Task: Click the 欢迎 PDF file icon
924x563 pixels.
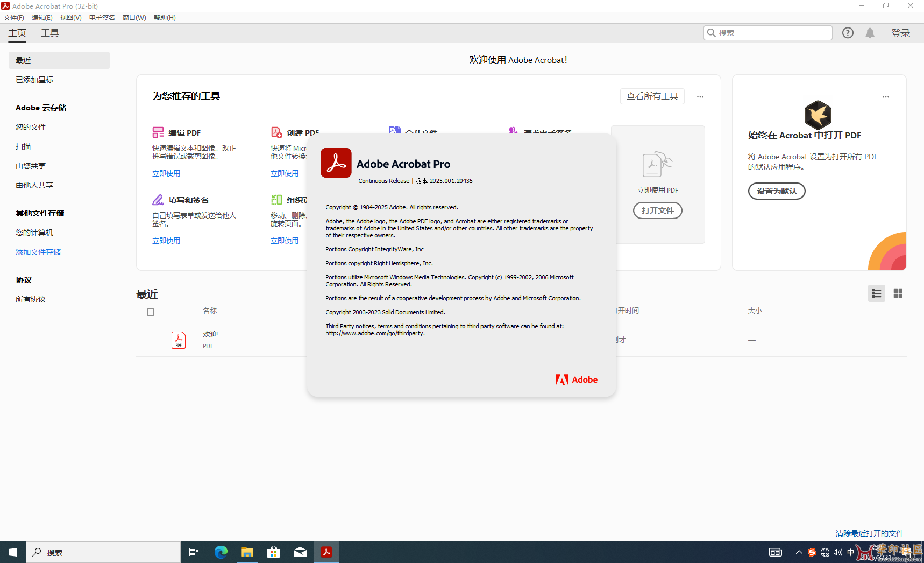Action: pos(179,340)
